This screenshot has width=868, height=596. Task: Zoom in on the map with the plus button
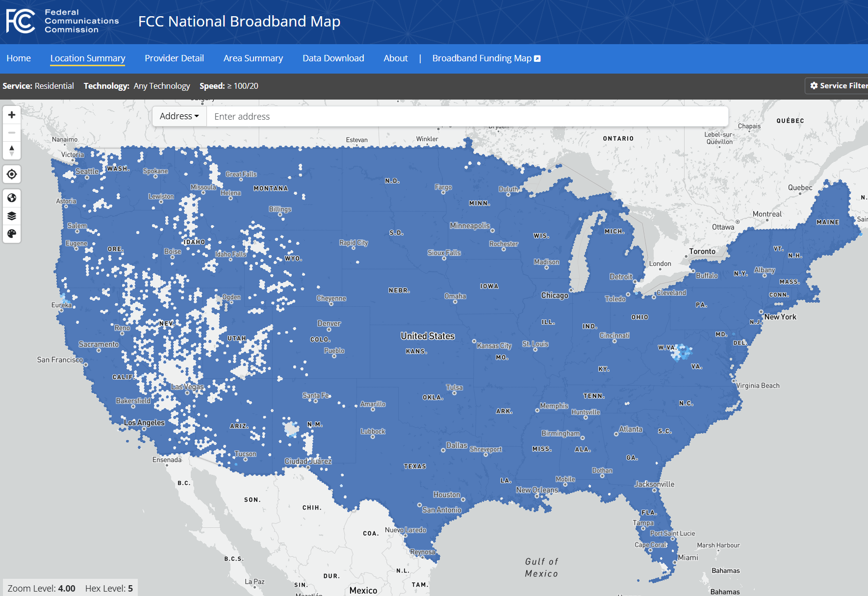12,115
